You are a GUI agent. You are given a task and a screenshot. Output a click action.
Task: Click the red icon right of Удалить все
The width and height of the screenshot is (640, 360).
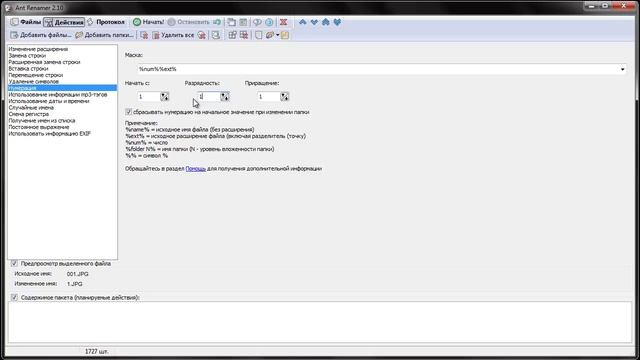202,36
